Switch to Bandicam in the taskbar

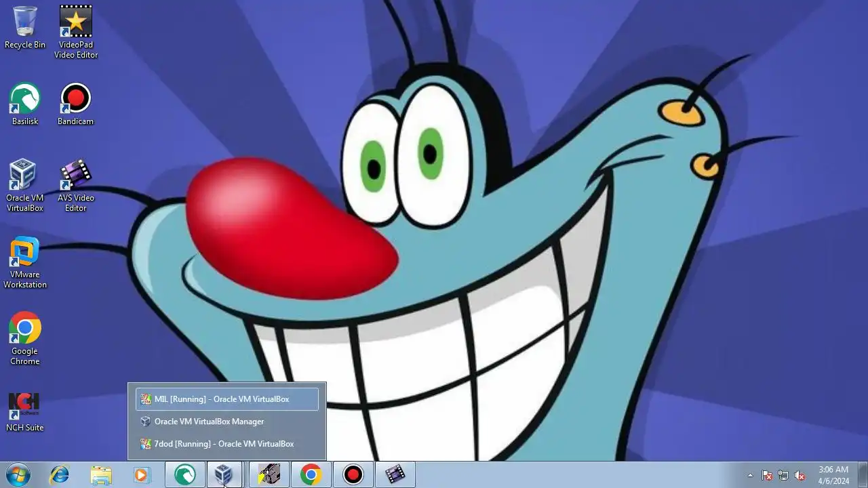pyautogui.click(x=353, y=474)
